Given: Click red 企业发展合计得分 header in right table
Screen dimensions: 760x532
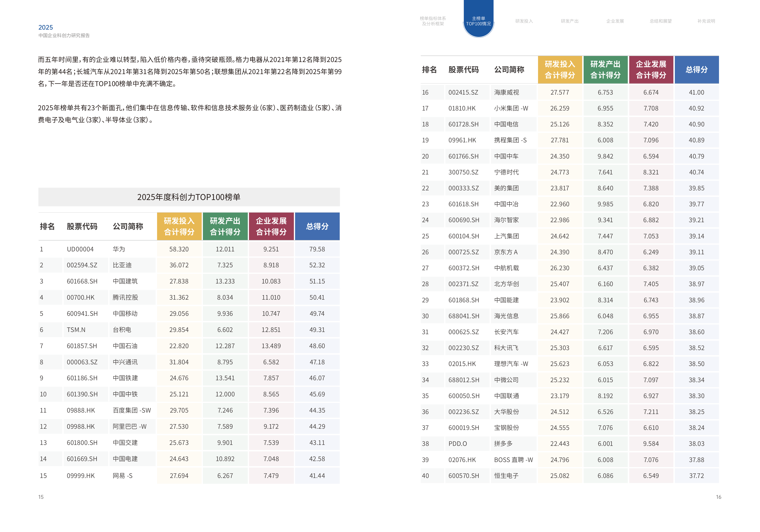Looking at the screenshot, I should [651, 69].
